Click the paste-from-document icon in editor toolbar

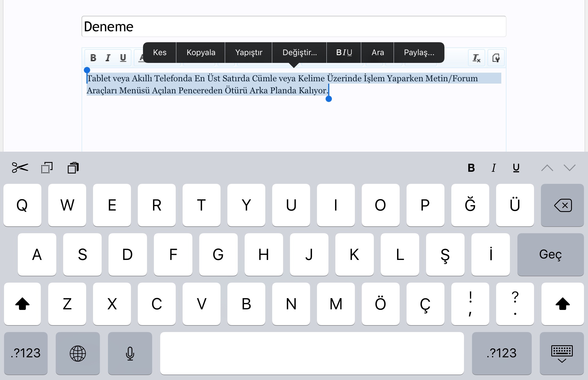click(x=496, y=58)
